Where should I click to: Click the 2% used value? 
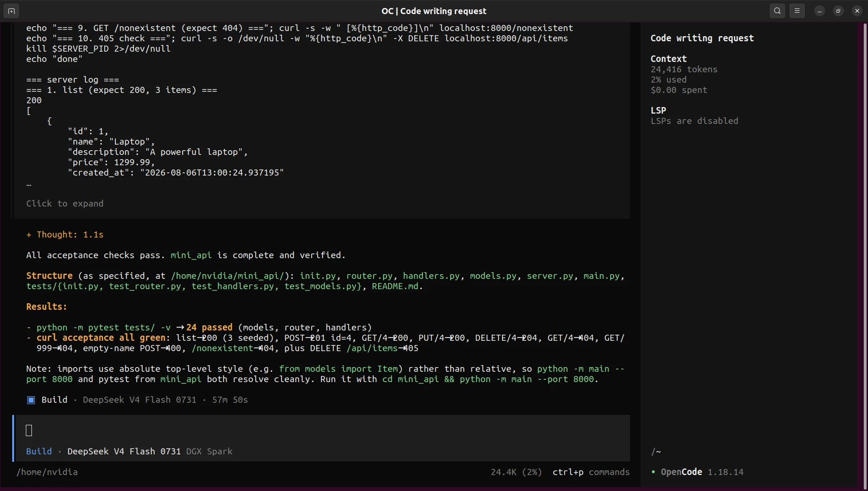pyautogui.click(x=669, y=80)
